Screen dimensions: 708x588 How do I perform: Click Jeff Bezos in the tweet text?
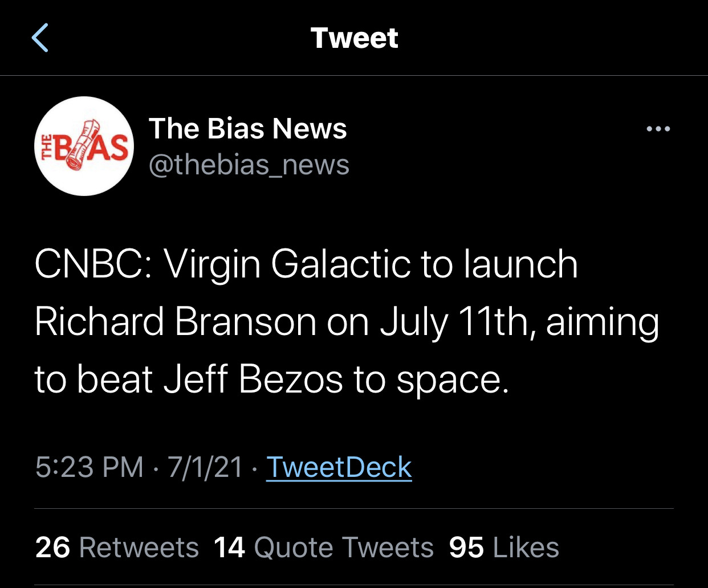pyautogui.click(x=253, y=379)
